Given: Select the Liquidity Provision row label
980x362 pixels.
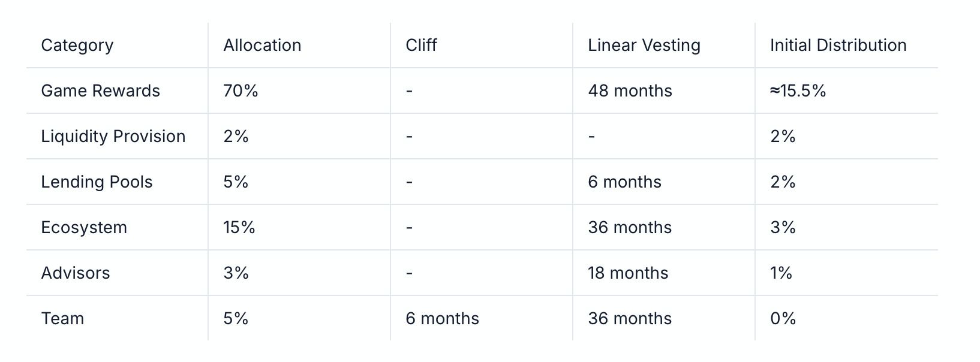Looking at the screenshot, I should (x=113, y=137).
